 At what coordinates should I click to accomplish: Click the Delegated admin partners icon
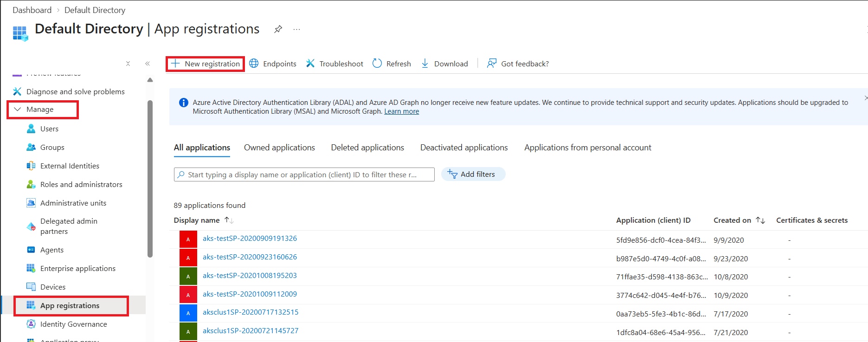tap(31, 226)
